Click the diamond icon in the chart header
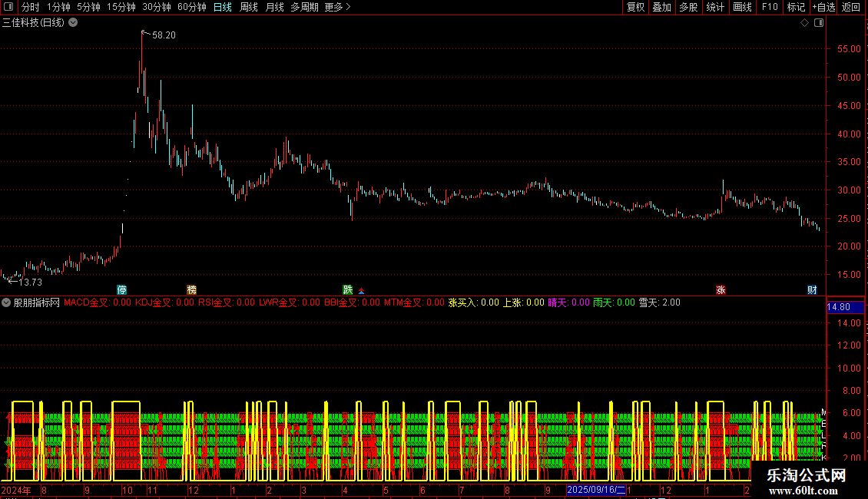Screen dimensions: 868x499 click(804, 23)
